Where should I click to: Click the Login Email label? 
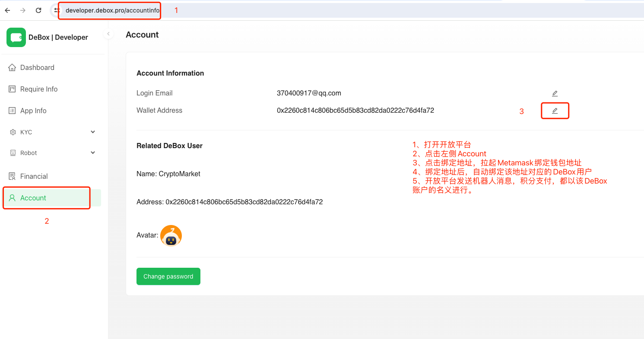click(x=155, y=93)
